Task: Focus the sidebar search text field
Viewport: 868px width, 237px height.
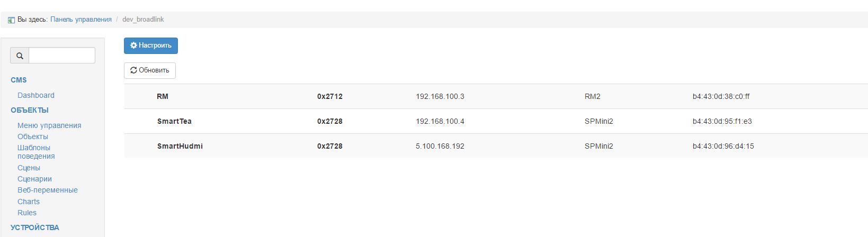Action: (62, 56)
